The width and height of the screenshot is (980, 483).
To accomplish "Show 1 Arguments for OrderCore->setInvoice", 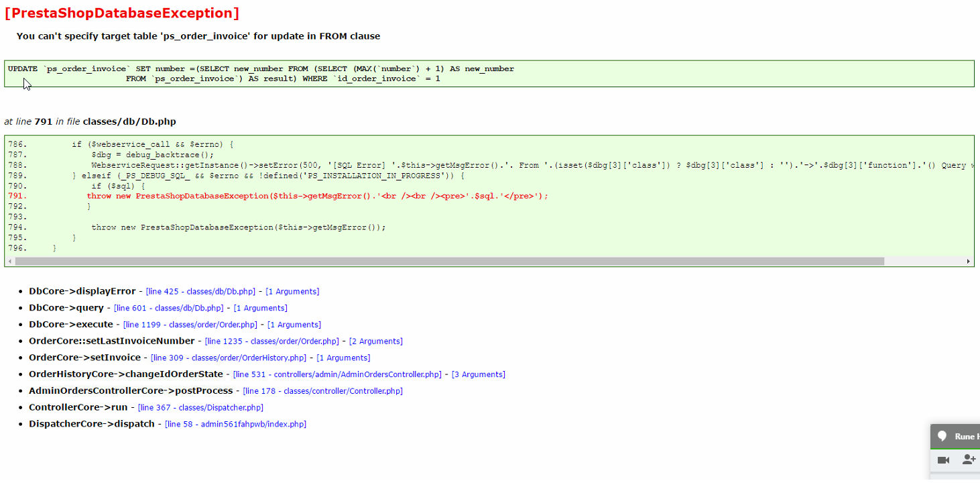I will (x=343, y=358).
